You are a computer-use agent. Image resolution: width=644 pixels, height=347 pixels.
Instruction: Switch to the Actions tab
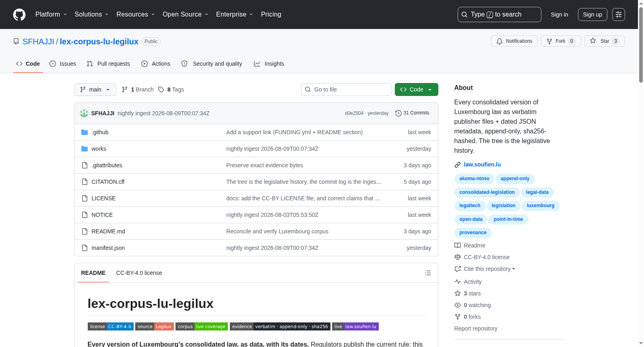point(156,64)
